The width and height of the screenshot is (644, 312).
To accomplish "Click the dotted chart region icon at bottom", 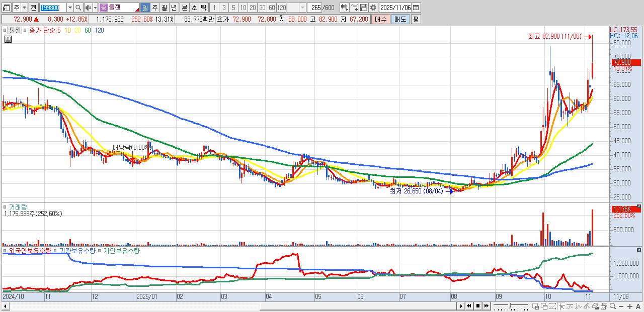I will (552, 306).
